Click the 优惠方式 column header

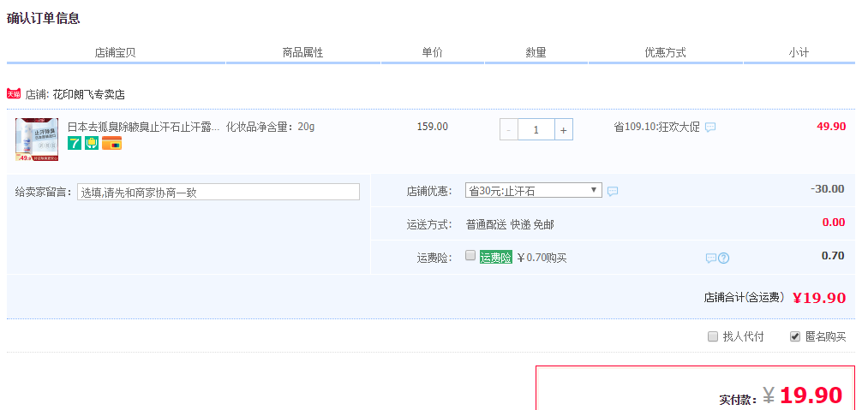point(666,52)
